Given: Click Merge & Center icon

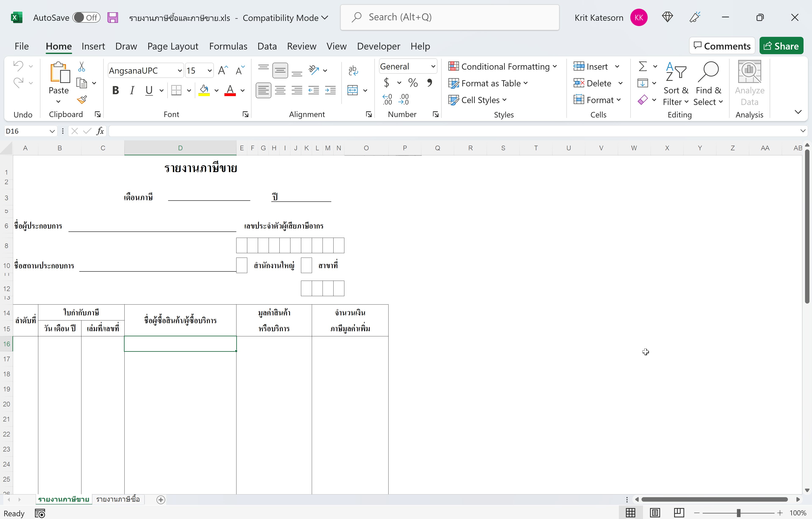Looking at the screenshot, I should 353,90.
